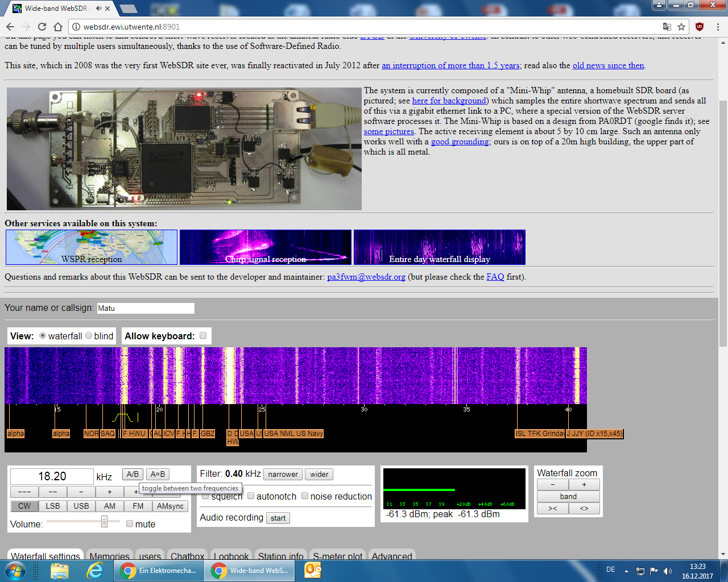Click the waterfall zoom-in plus button

[584, 485]
